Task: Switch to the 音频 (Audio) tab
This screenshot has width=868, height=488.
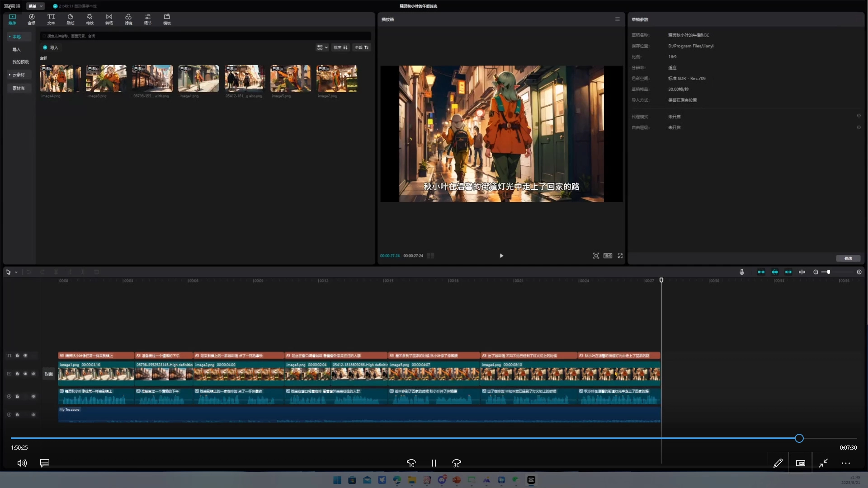Action: [x=32, y=19]
